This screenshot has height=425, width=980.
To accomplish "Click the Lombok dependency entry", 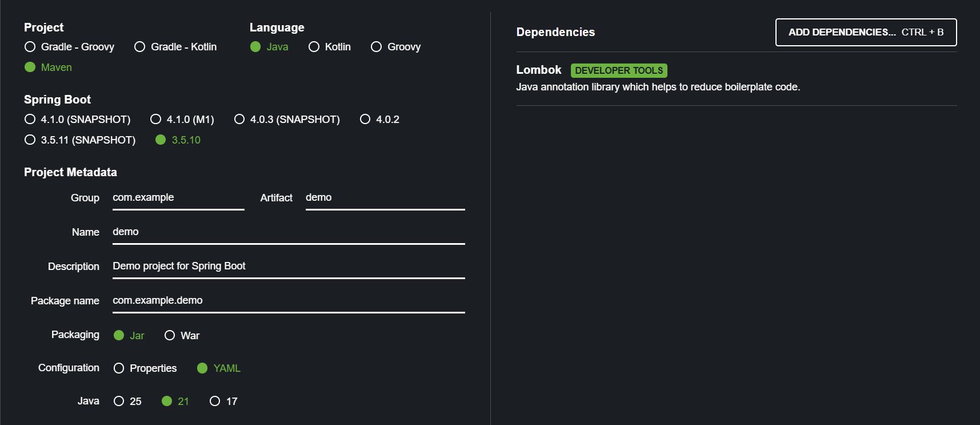I will click(x=736, y=78).
